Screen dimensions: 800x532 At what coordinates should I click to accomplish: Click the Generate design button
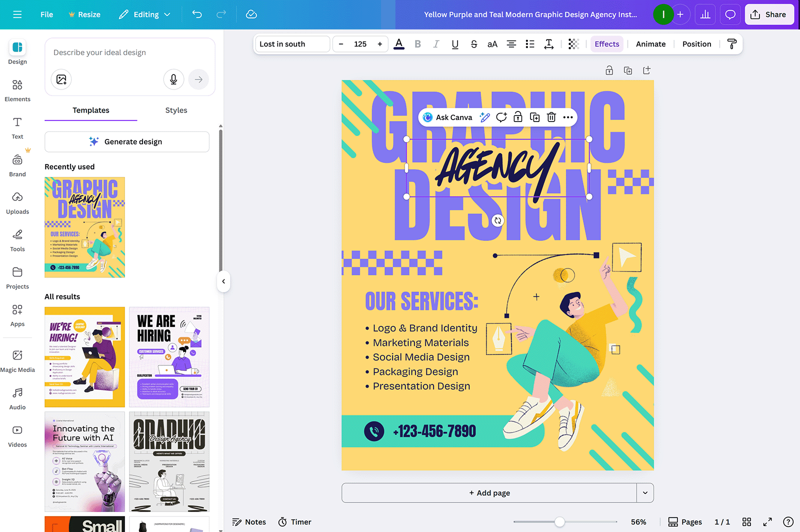click(x=127, y=141)
